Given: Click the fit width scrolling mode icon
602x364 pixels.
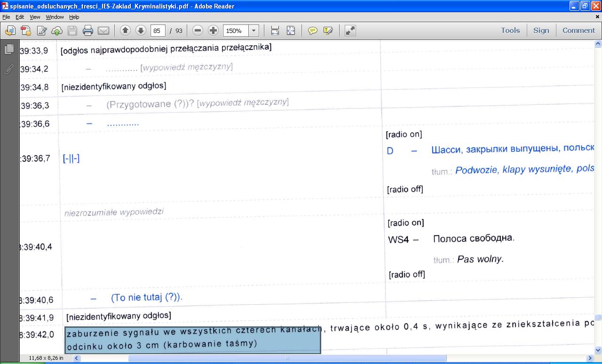Looking at the screenshot, I should 275,31.
